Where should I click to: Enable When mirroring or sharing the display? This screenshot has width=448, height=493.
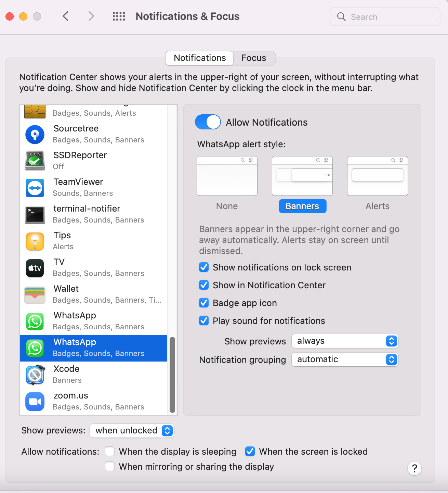110,466
